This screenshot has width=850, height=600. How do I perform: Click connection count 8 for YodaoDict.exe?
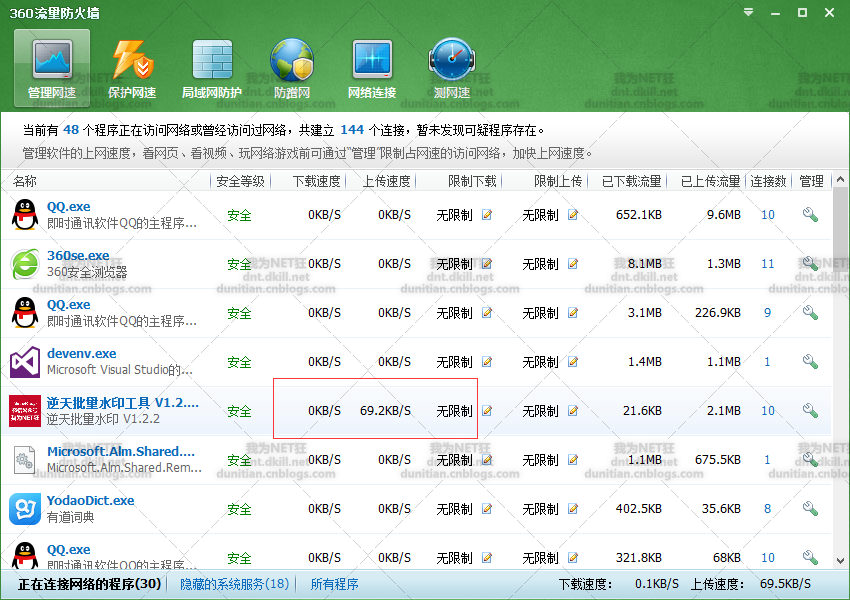tap(768, 508)
